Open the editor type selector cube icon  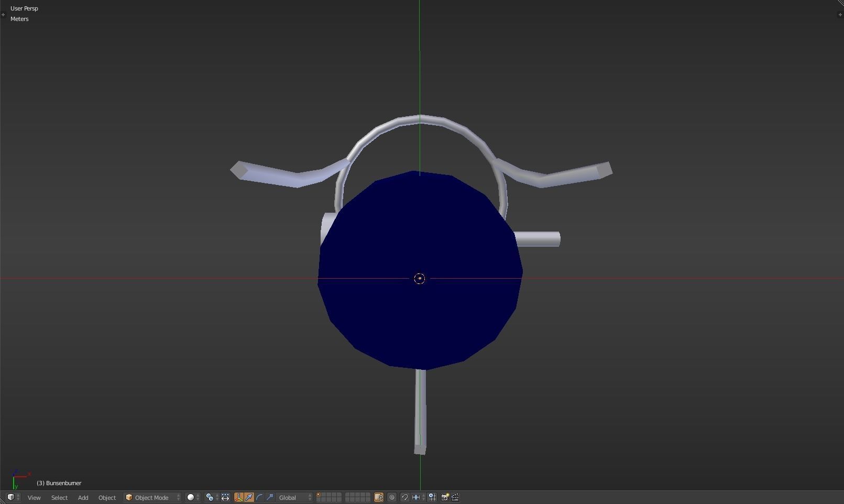tap(13, 497)
